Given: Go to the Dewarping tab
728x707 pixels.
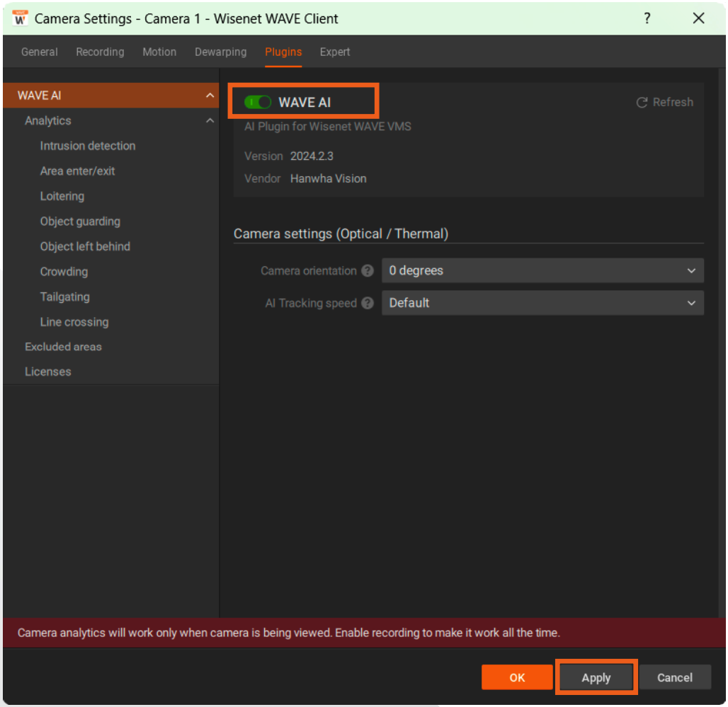Looking at the screenshot, I should coord(220,52).
